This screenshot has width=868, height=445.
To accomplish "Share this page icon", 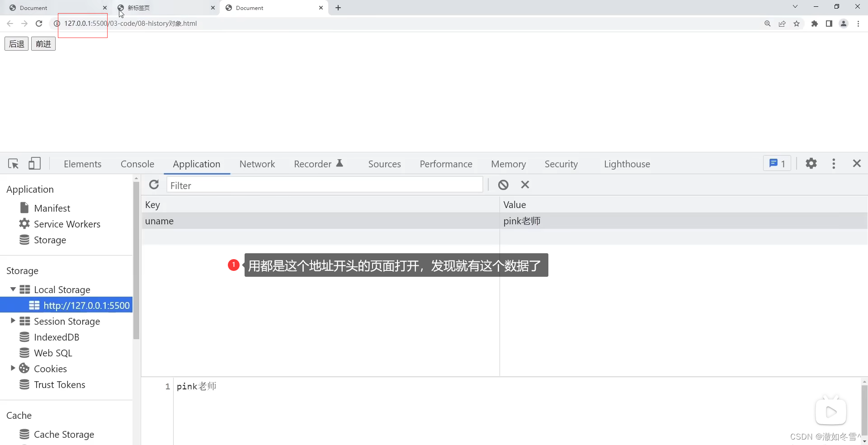I will pyautogui.click(x=782, y=24).
